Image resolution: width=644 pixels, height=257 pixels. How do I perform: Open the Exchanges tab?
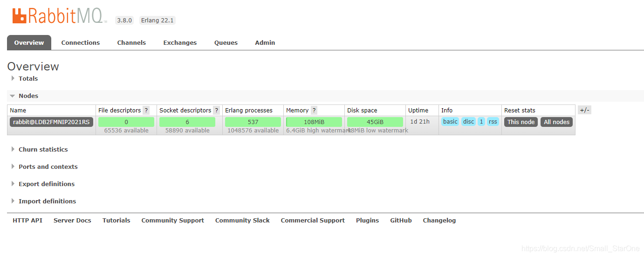[180, 42]
